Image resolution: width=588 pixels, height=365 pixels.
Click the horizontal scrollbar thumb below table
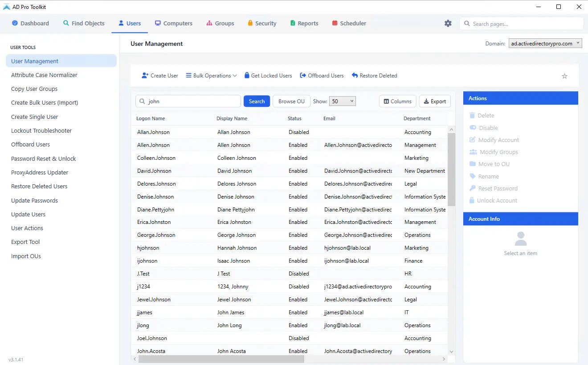[221, 359]
